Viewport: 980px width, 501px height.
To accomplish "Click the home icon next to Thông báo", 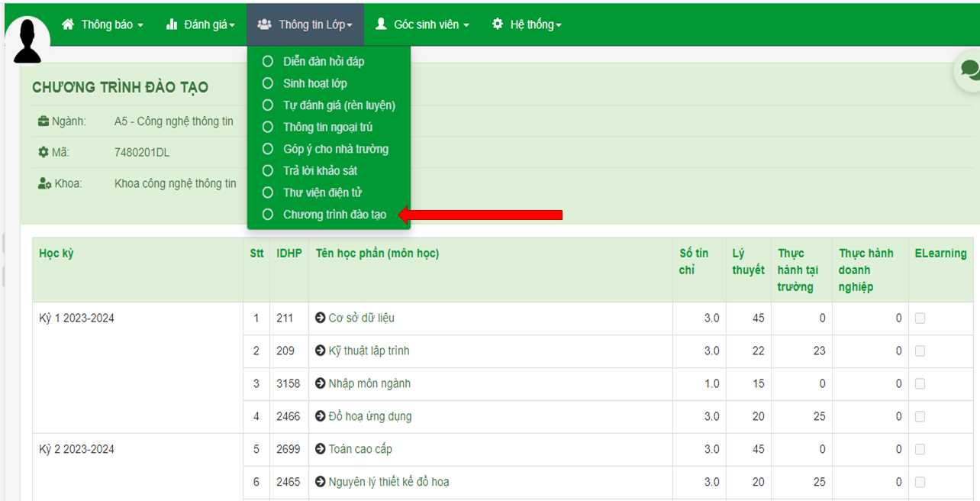I will [69, 24].
